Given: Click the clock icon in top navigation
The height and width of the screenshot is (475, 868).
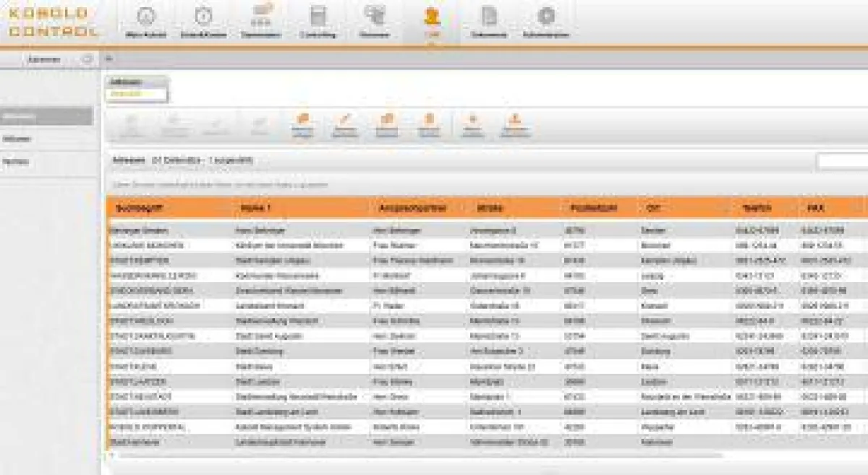Looking at the screenshot, I should (203, 21).
